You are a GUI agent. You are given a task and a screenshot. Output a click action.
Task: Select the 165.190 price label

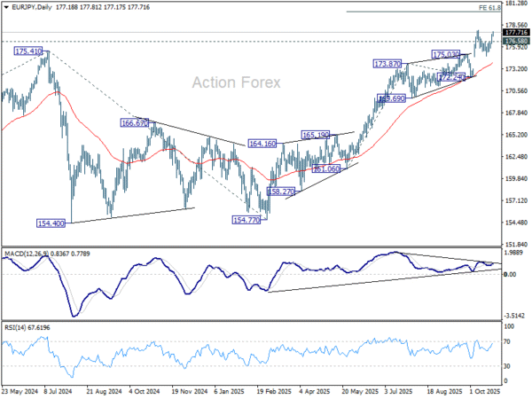coord(316,136)
